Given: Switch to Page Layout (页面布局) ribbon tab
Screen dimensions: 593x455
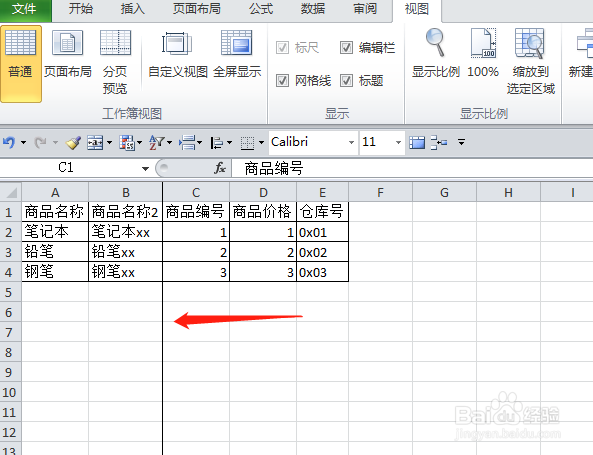Looking at the screenshot, I should click(197, 9).
